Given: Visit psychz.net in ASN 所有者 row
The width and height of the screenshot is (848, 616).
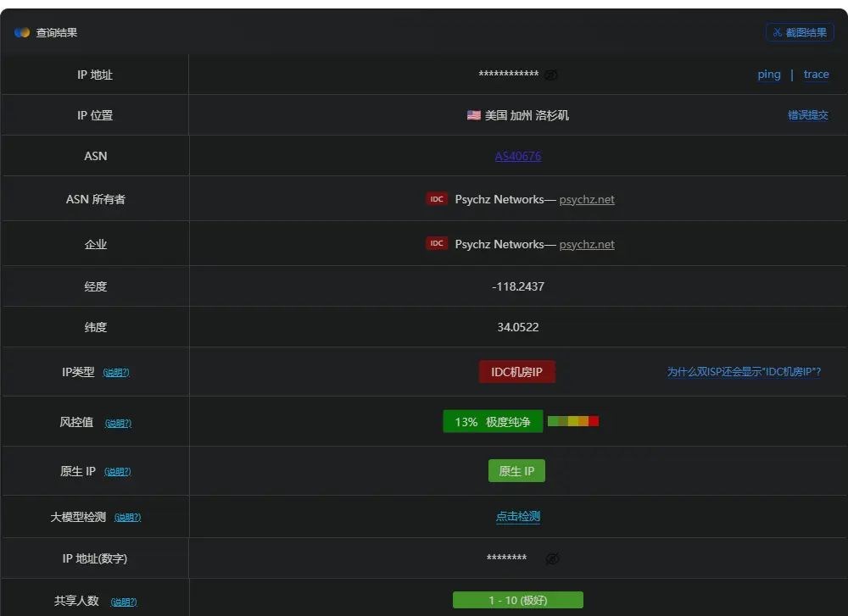Looking at the screenshot, I should pyautogui.click(x=587, y=200).
